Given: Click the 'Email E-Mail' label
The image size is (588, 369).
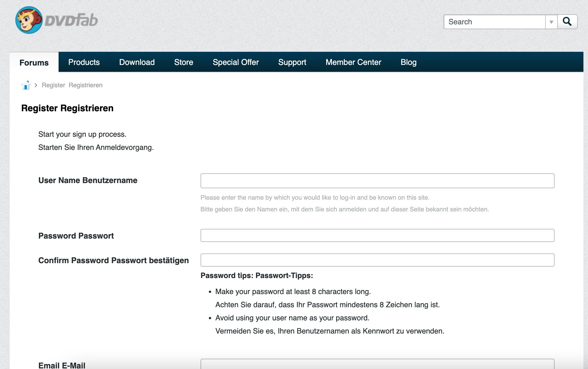Looking at the screenshot, I should (x=62, y=365).
